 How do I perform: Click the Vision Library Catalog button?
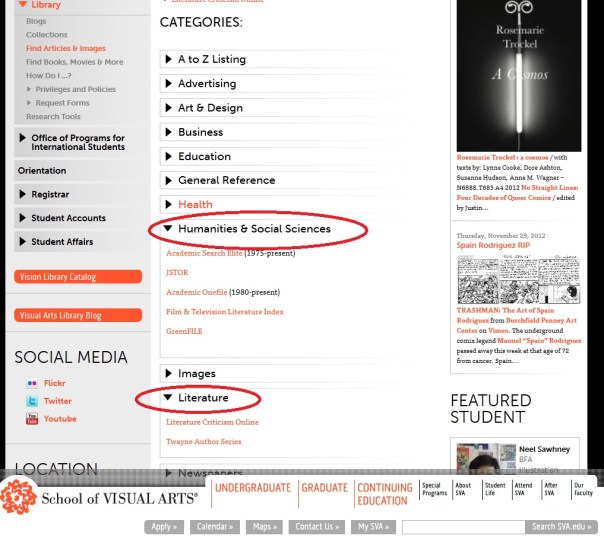pyautogui.click(x=78, y=277)
